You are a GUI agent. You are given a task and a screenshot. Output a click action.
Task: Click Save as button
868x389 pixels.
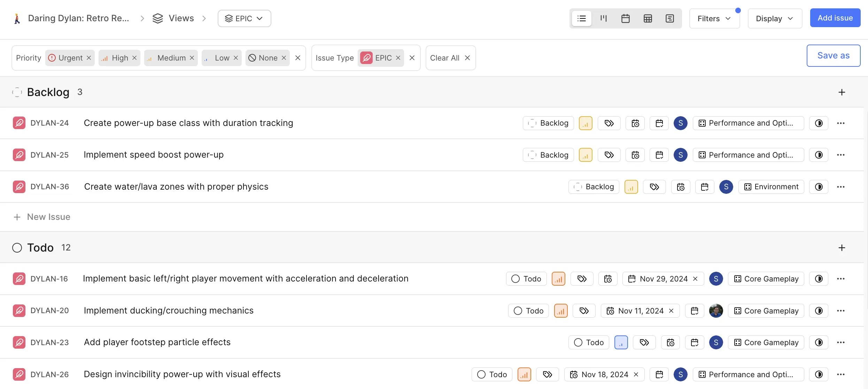pos(833,56)
